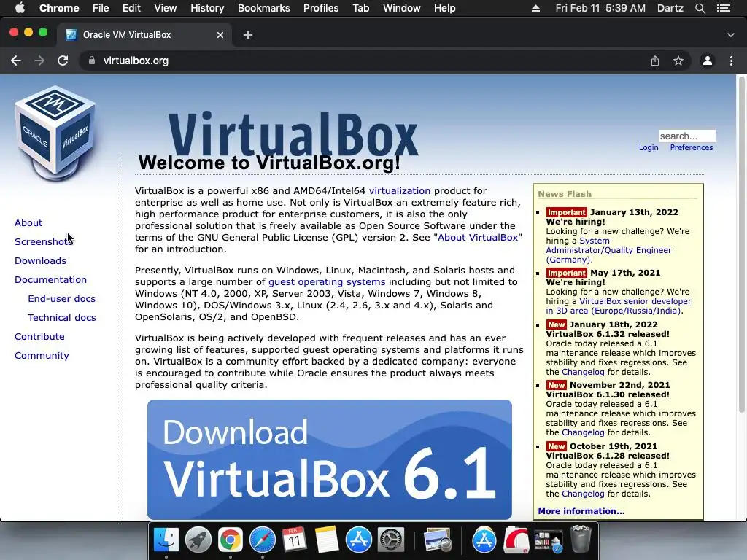Open VirtualBox senior developer job link

click(x=619, y=306)
